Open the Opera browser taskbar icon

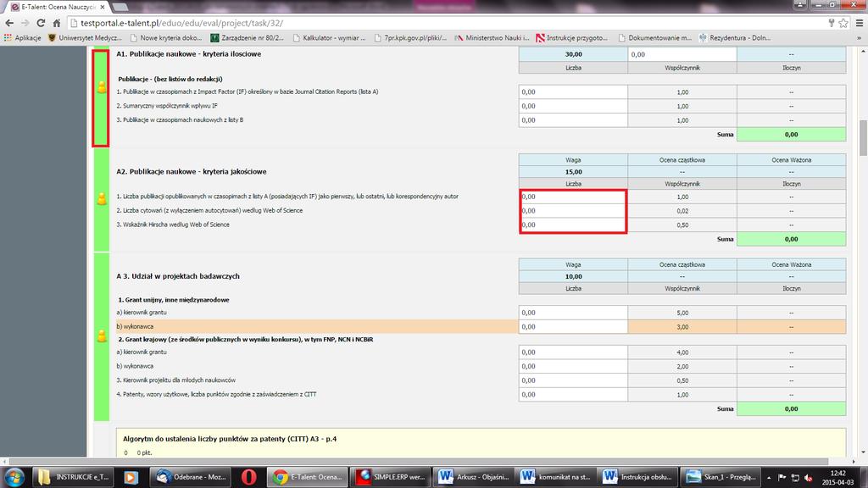248,477
